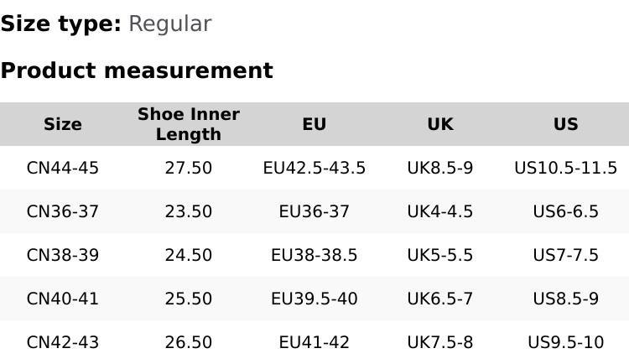The image size is (629, 364).
Task: Select the US10.5-11.5 cell
Action: tap(566, 168)
